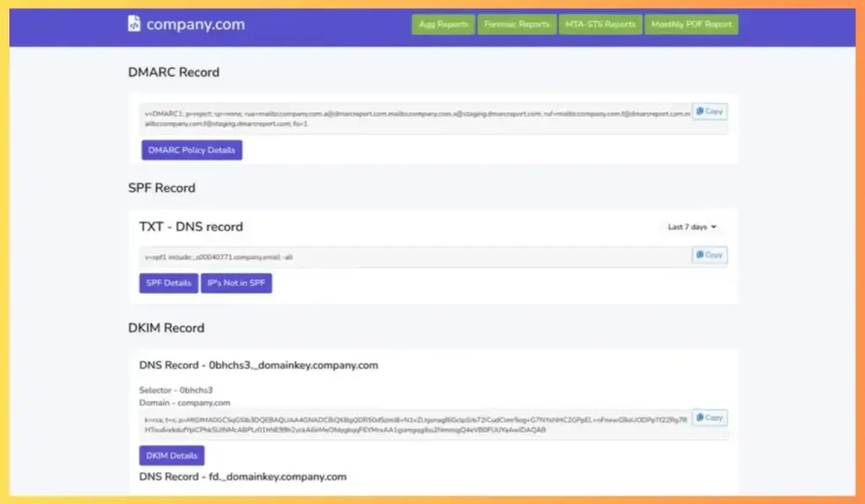The image size is (865, 504).
Task: Click DNS Record fd._domainkey.company.com text
Action: tap(242, 476)
